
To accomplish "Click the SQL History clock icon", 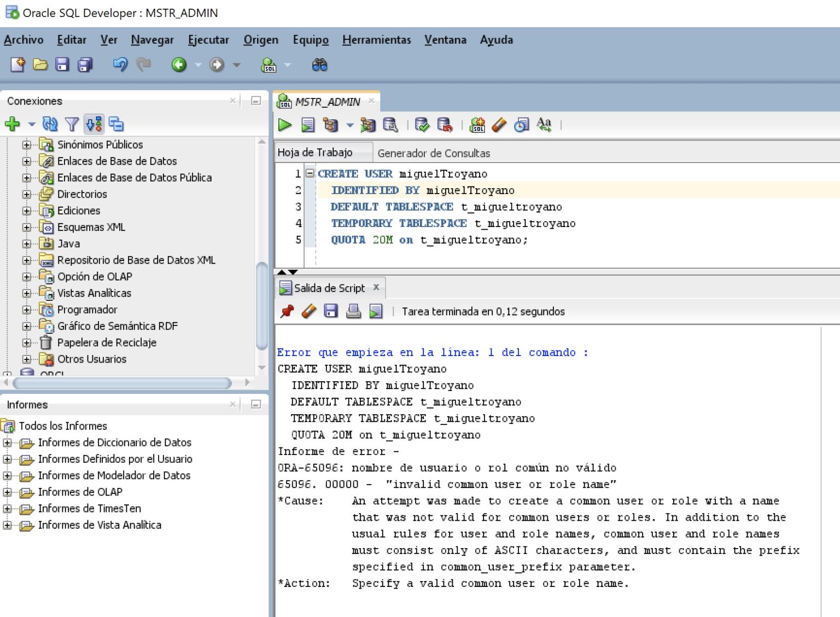I will (x=522, y=125).
